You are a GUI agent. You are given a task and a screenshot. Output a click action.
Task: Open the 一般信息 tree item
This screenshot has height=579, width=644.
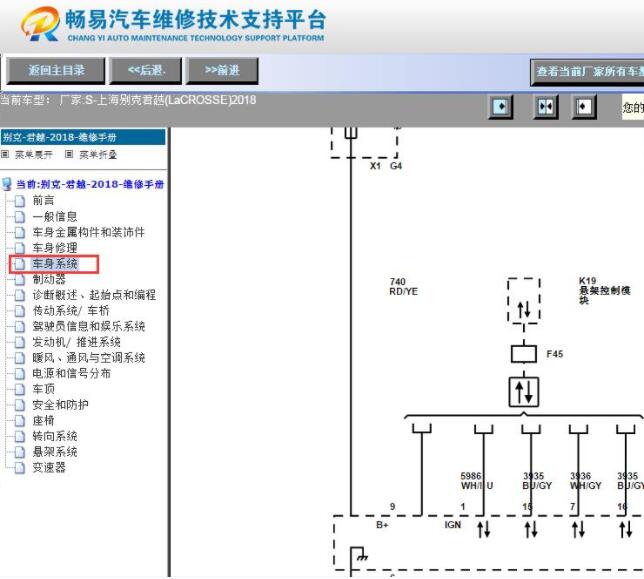[x=55, y=216]
